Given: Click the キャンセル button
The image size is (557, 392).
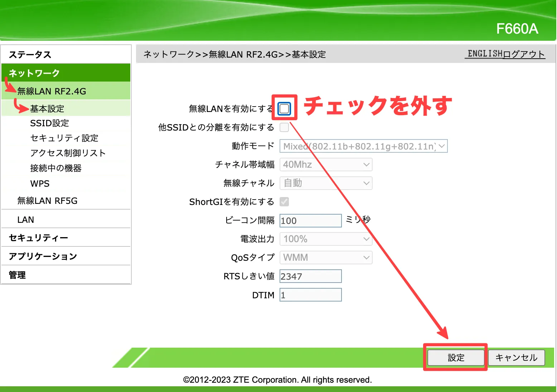Looking at the screenshot, I should pos(516,358).
